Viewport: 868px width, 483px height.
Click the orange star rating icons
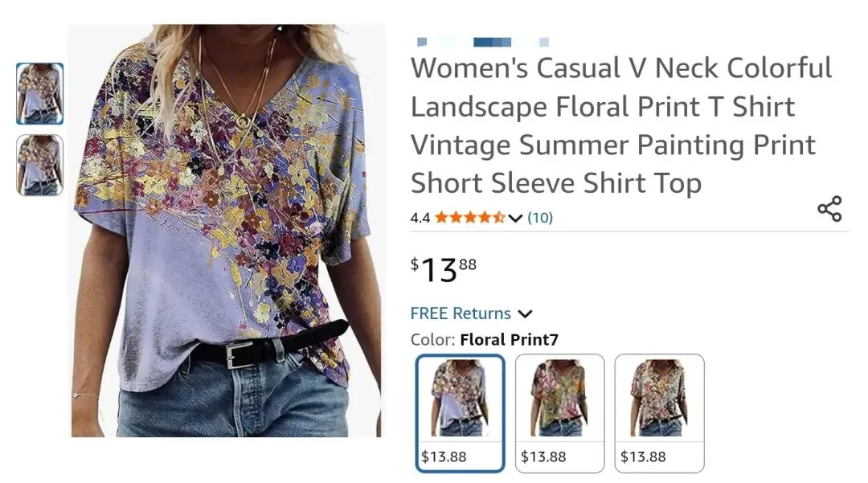pos(470,218)
